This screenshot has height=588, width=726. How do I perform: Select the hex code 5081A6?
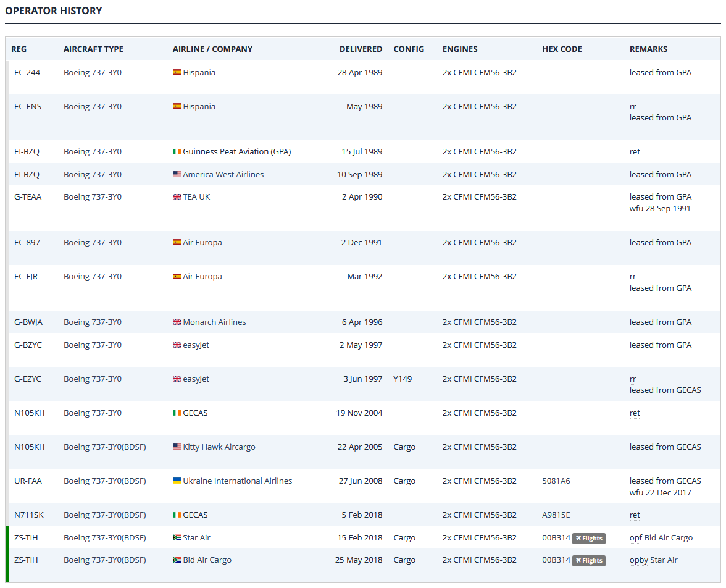pos(556,481)
